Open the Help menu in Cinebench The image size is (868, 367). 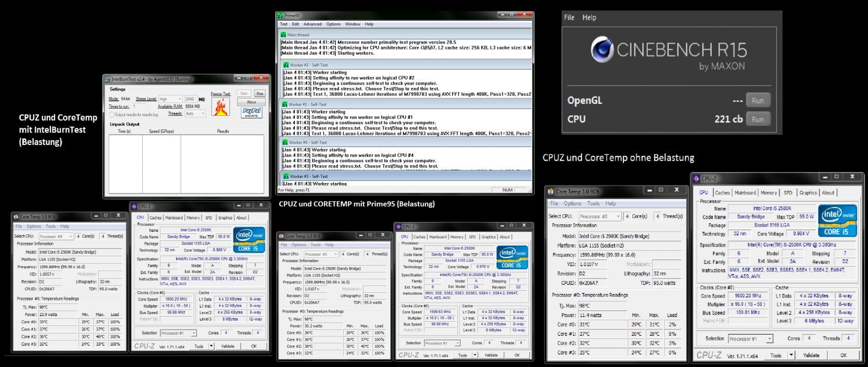[x=589, y=17]
